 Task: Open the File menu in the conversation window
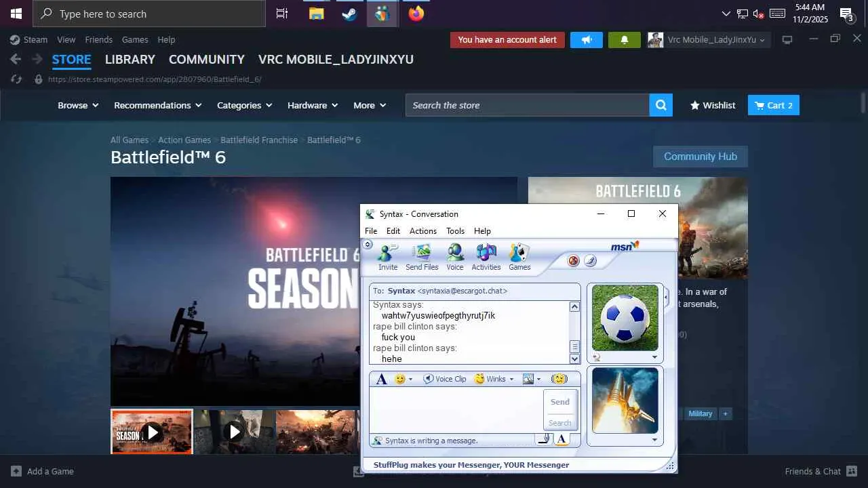[x=371, y=231]
